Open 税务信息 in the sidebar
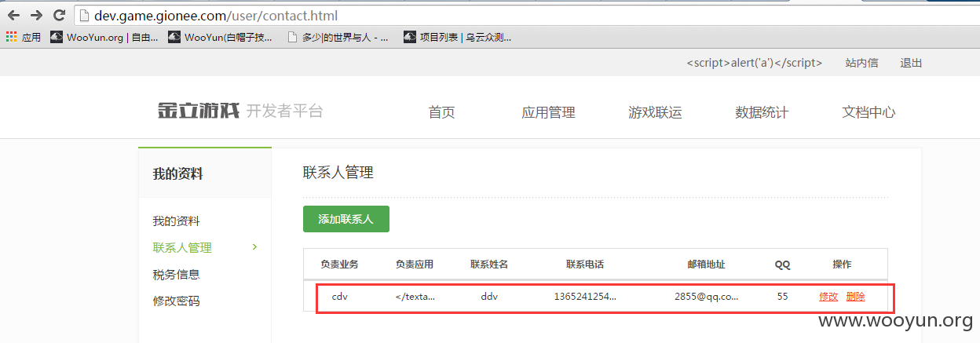This screenshot has height=343, width=980. click(176, 275)
